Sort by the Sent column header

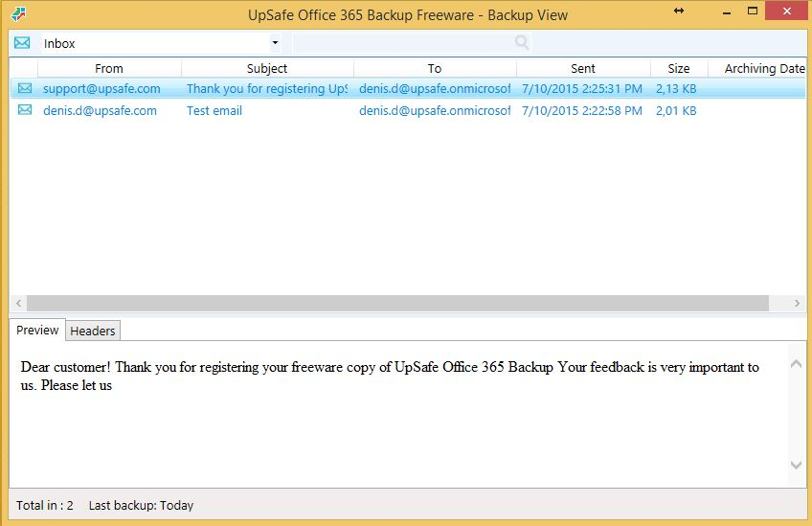tap(583, 68)
